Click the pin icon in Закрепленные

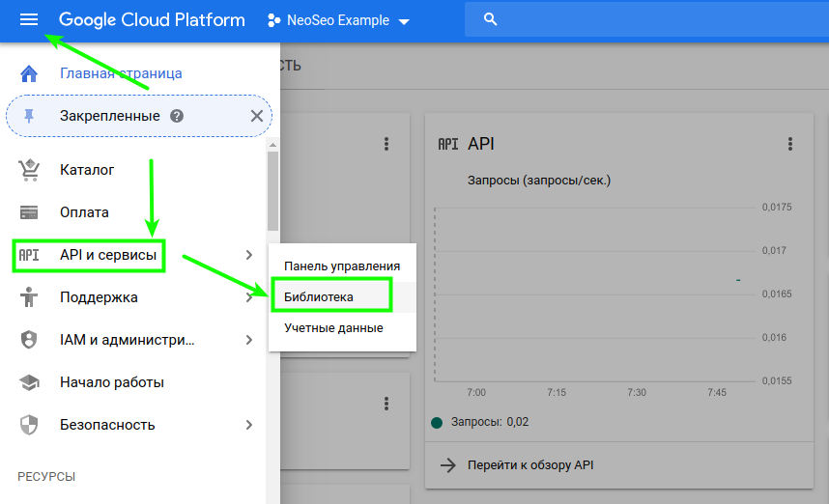29,116
